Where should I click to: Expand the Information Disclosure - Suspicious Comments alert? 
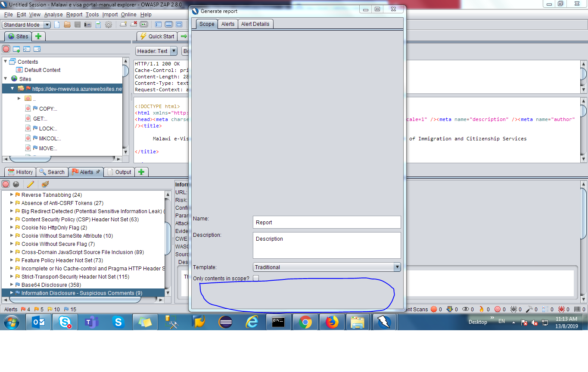pyautogui.click(x=12, y=293)
